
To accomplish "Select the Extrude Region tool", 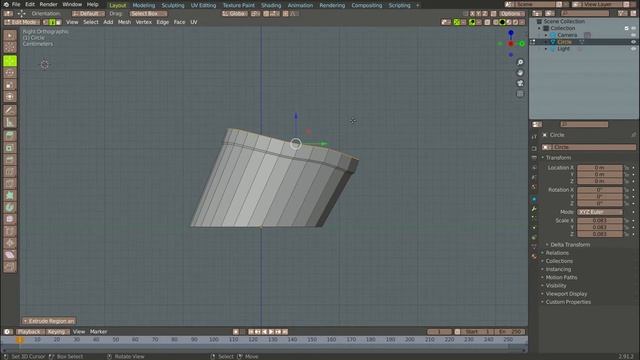I will 10,136.
